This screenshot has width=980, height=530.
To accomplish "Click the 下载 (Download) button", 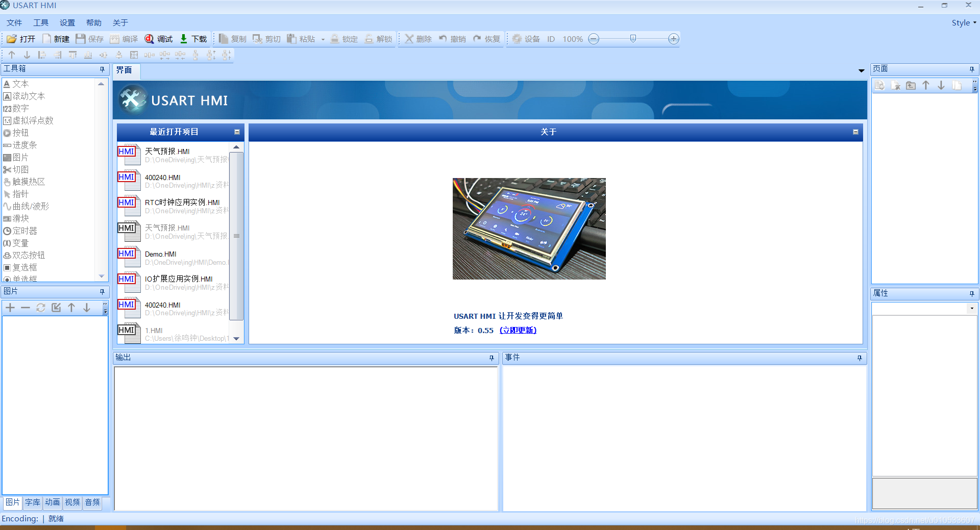I will (193, 39).
